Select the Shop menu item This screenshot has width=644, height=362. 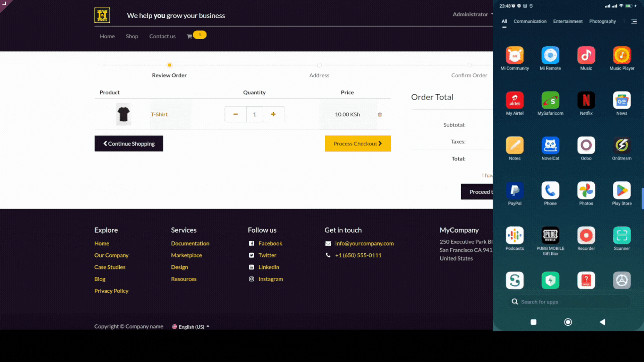pyautogui.click(x=132, y=36)
